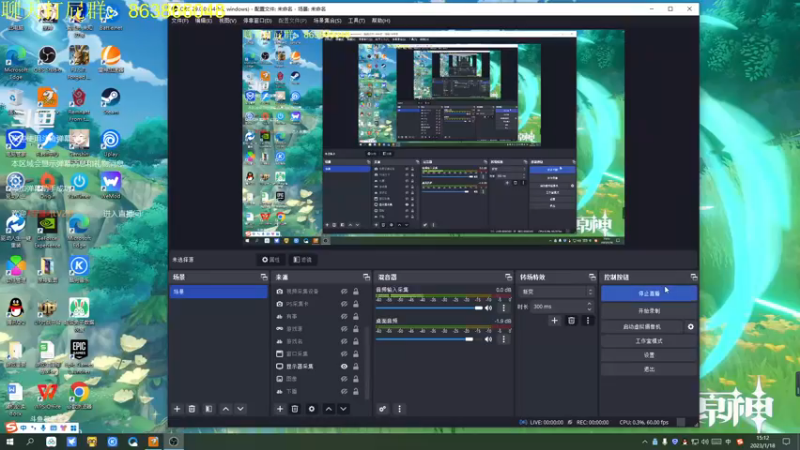Open transition properties three-dot menu

point(588,320)
